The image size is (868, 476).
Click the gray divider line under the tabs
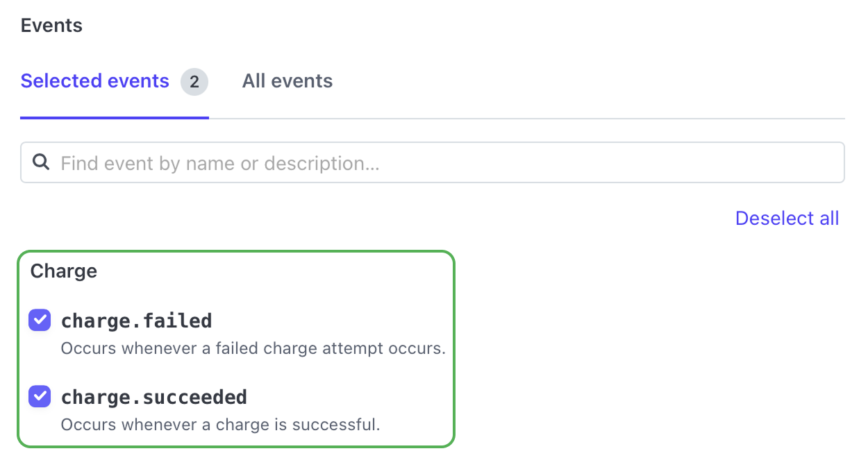point(528,119)
